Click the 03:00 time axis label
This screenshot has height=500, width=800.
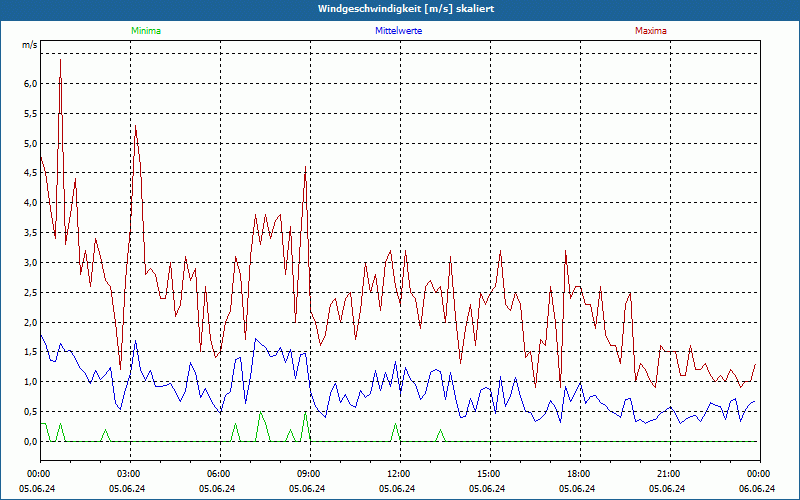pos(131,474)
